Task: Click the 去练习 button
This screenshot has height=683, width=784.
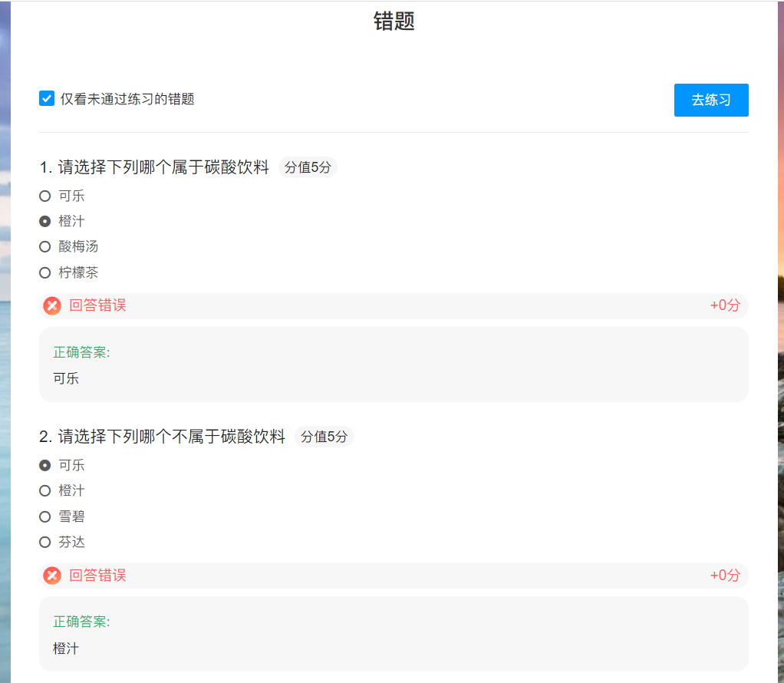Action: point(711,100)
